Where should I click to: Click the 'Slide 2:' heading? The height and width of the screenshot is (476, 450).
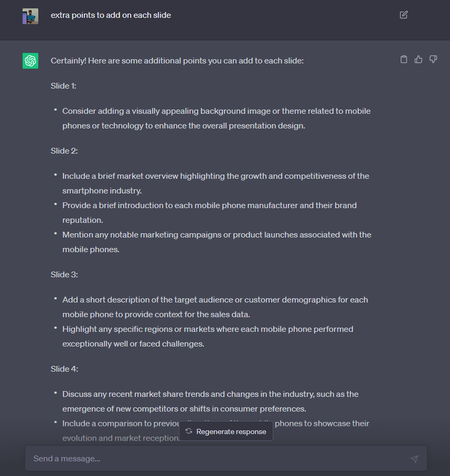pos(64,151)
